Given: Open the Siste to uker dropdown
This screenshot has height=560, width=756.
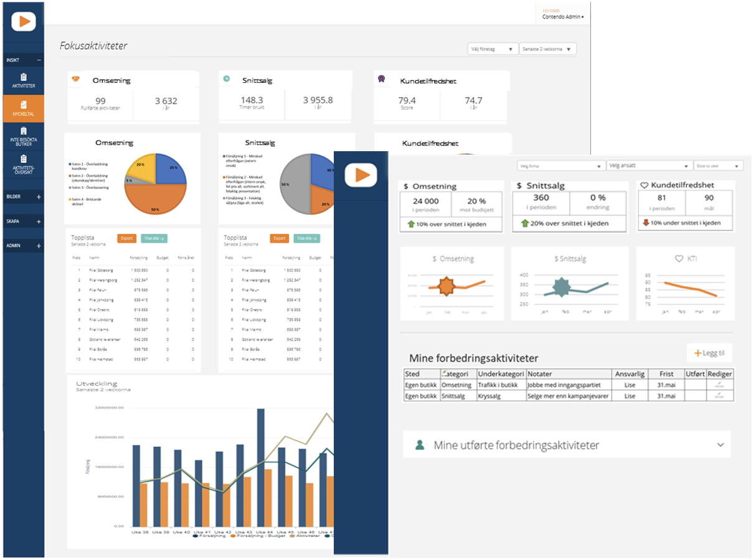Looking at the screenshot, I should (719, 166).
